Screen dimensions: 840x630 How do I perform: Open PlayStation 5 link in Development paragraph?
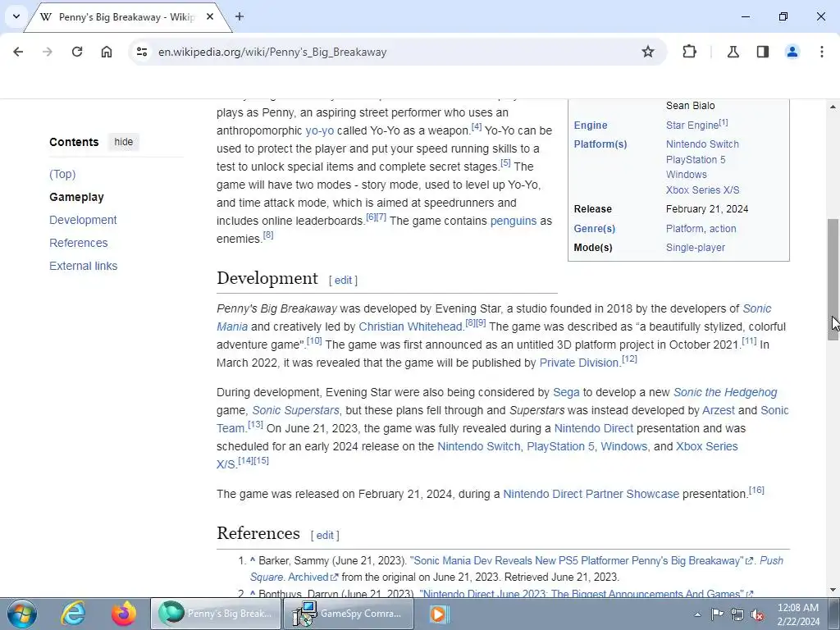560,446
